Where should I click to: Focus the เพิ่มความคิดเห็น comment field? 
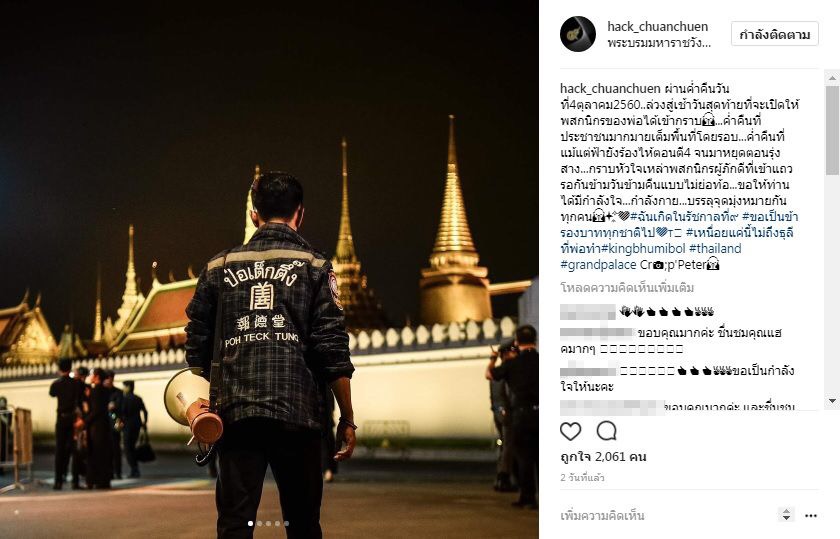pyautogui.click(x=664, y=516)
